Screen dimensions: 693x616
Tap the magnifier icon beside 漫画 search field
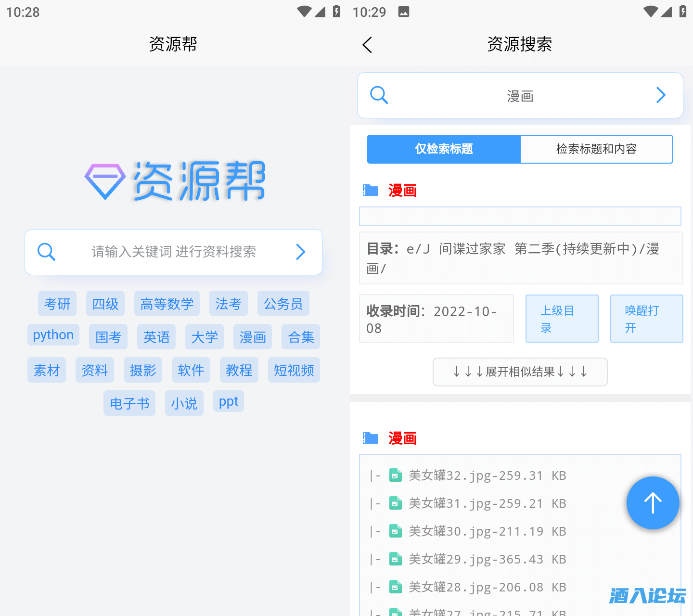[379, 95]
